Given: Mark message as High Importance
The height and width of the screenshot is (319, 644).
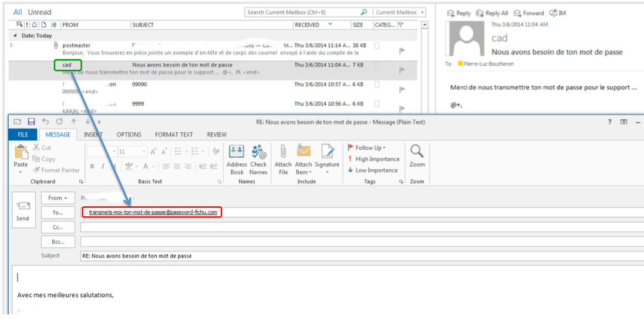Looking at the screenshot, I should [377, 159].
